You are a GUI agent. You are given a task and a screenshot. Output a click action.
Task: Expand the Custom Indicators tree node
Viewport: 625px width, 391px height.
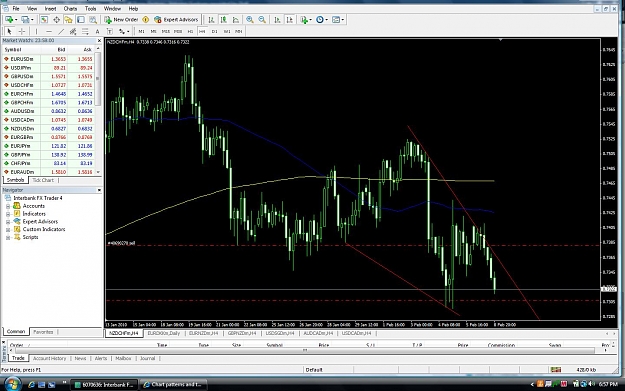(x=8, y=230)
